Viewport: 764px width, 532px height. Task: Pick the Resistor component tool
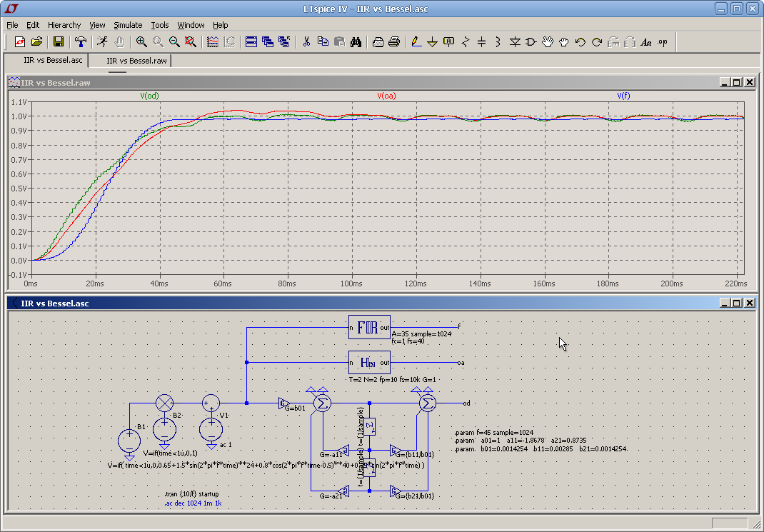coord(466,42)
